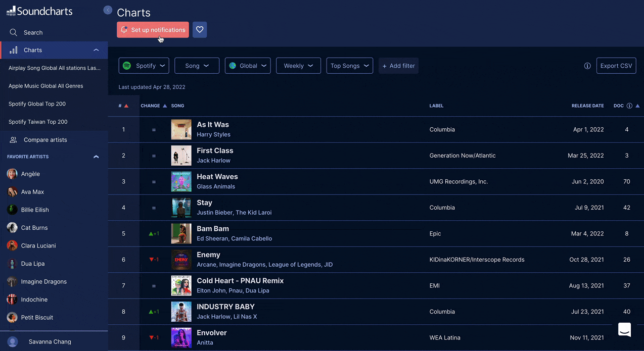The image size is (644, 351).
Task: Click Set up notifications button
Action: coord(153,30)
